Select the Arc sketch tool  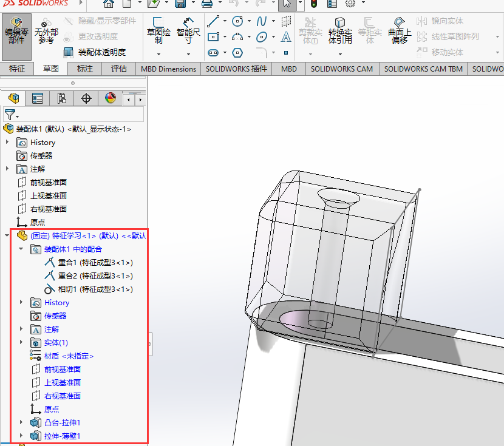[237, 37]
